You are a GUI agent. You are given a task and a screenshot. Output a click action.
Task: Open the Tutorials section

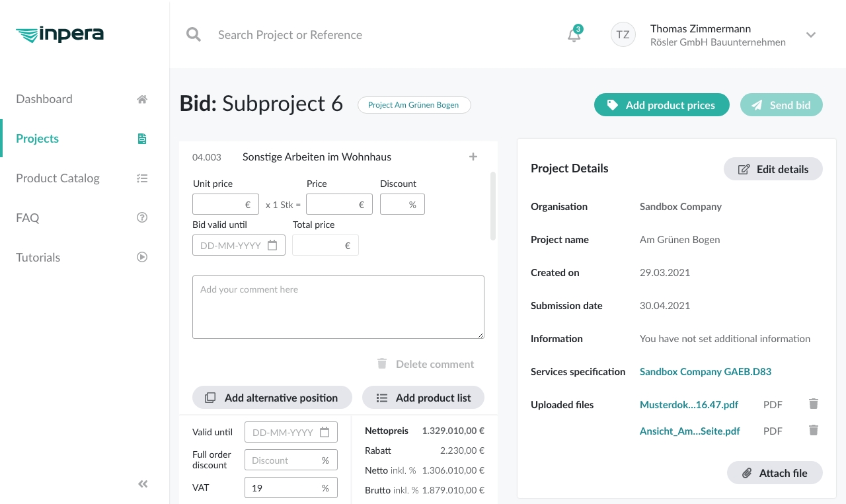[38, 258]
